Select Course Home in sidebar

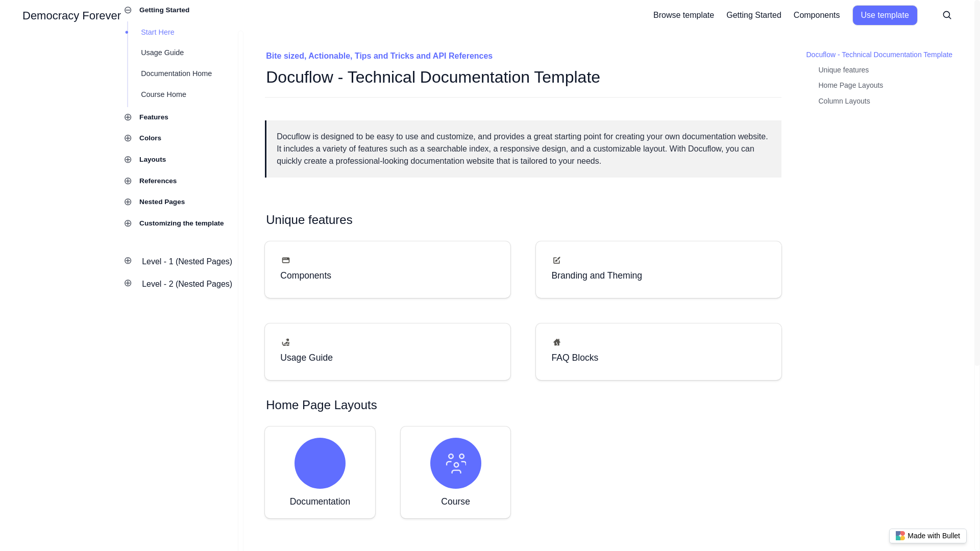point(163,94)
